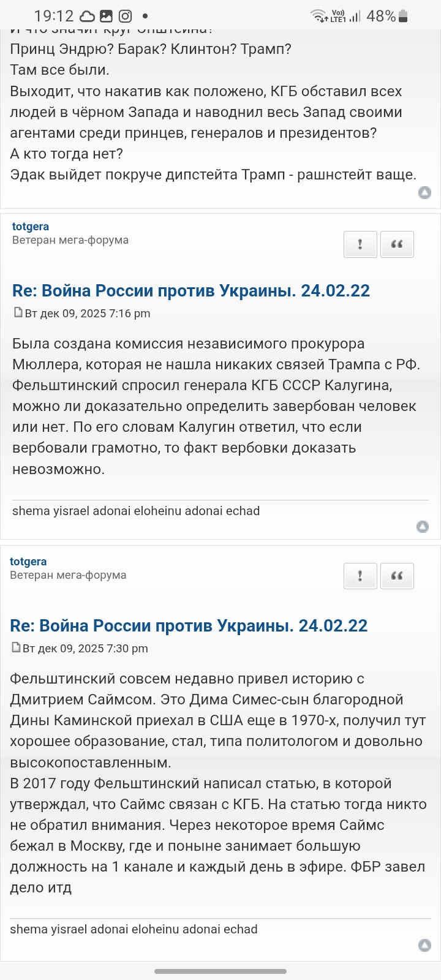Open the 7:16 pm post title link
Viewport: 441px width, 980px height.
[x=191, y=290]
